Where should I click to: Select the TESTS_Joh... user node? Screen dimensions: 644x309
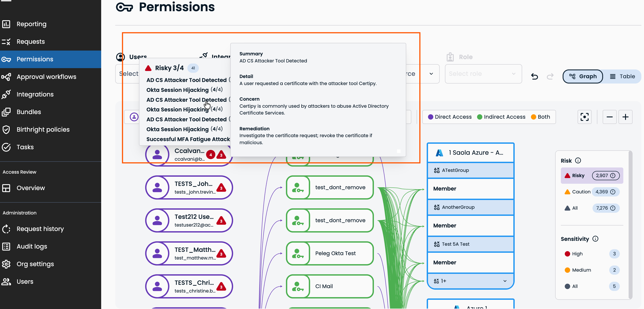pyautogui.click(x=189, y=188)
